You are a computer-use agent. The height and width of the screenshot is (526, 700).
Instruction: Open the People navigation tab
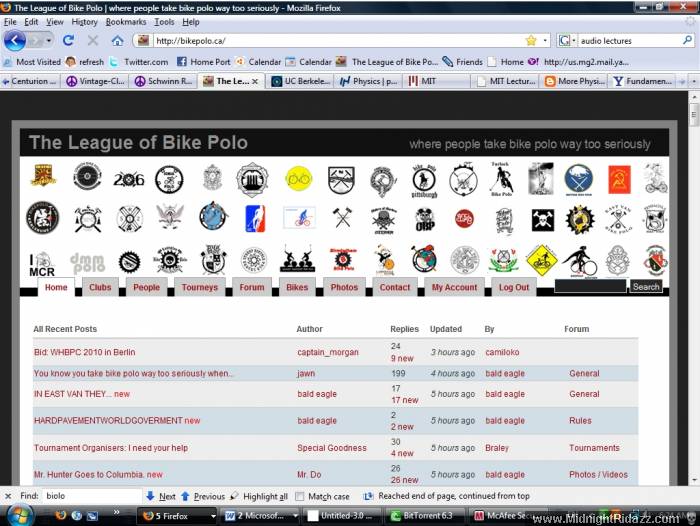[x=146, y=287]
